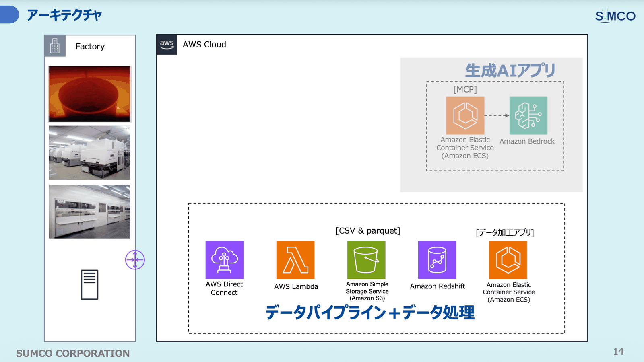Click the orange ECS icon under データ加工アプリ

pos(508,260)
